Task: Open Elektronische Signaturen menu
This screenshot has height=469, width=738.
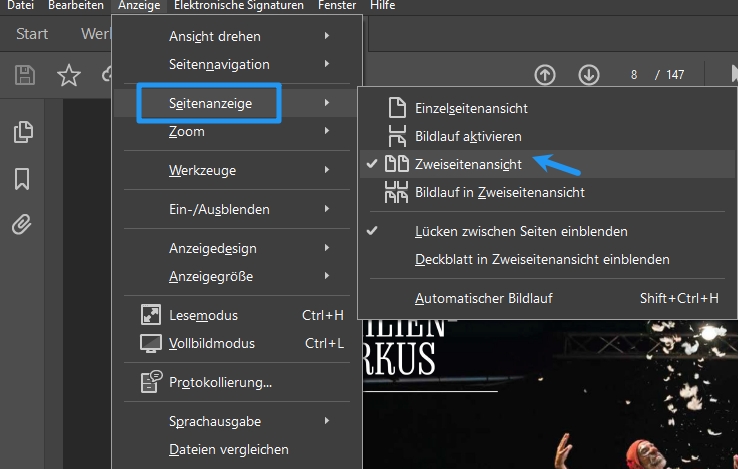Action: click(x=239, y=6)
